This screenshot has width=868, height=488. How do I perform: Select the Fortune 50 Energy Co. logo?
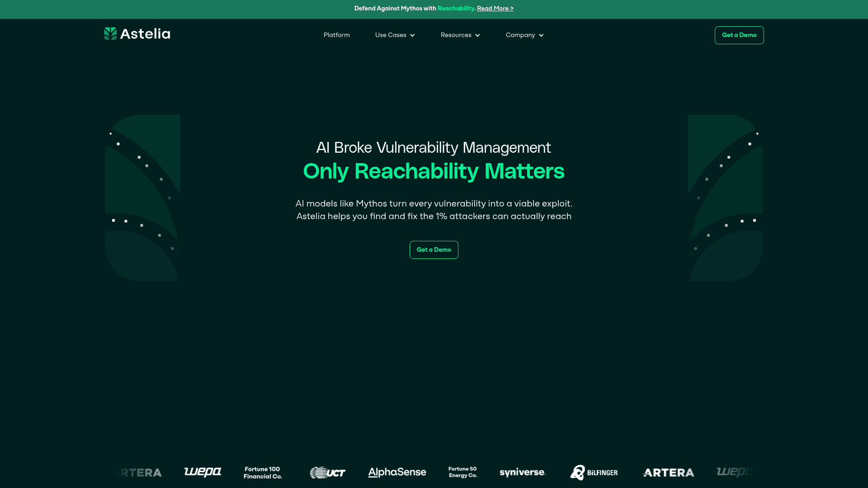click(x=463, y=472)
